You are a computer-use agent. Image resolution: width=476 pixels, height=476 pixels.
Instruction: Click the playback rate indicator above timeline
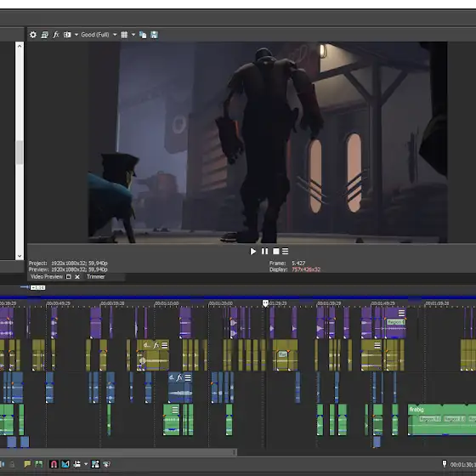[37, 287]
